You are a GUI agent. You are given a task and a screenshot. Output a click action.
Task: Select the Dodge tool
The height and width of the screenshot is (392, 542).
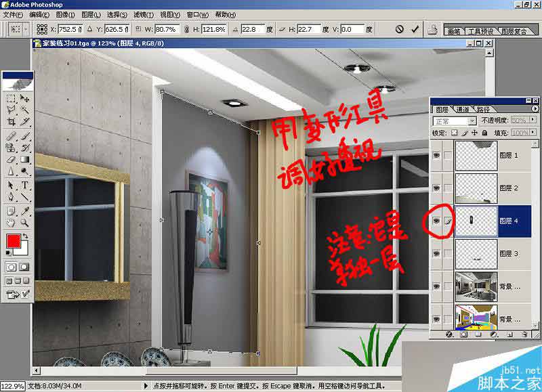click(x=24, y=171)
